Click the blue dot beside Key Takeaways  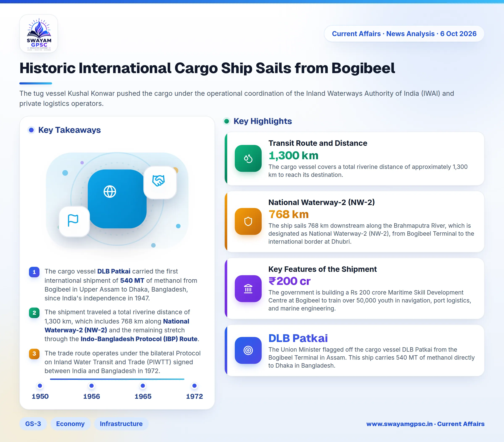click(x=31, y=130)
